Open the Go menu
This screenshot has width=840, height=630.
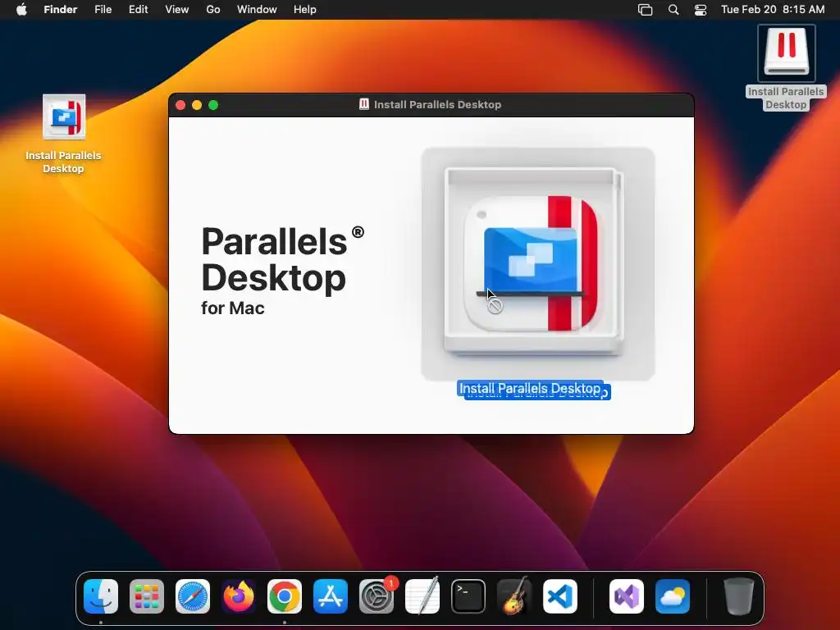[213, 10]
